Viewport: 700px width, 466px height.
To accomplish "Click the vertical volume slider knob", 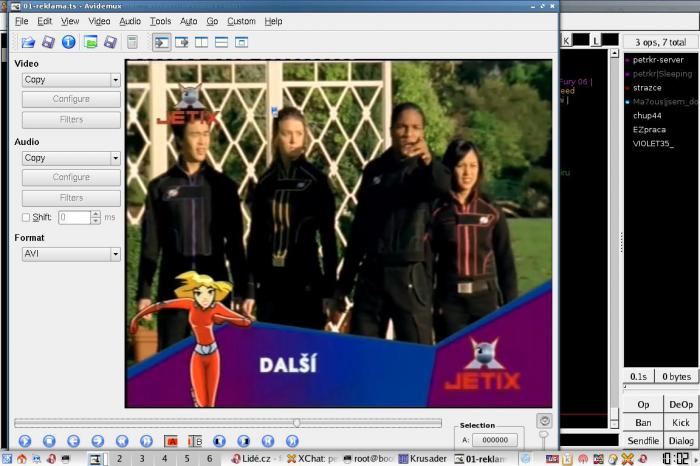I will (543, 435).
